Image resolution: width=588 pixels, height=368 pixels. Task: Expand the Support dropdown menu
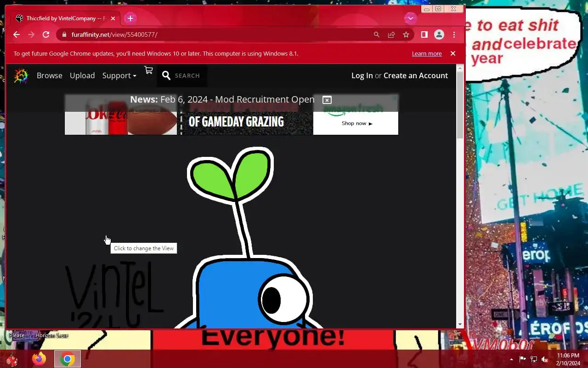119,75
